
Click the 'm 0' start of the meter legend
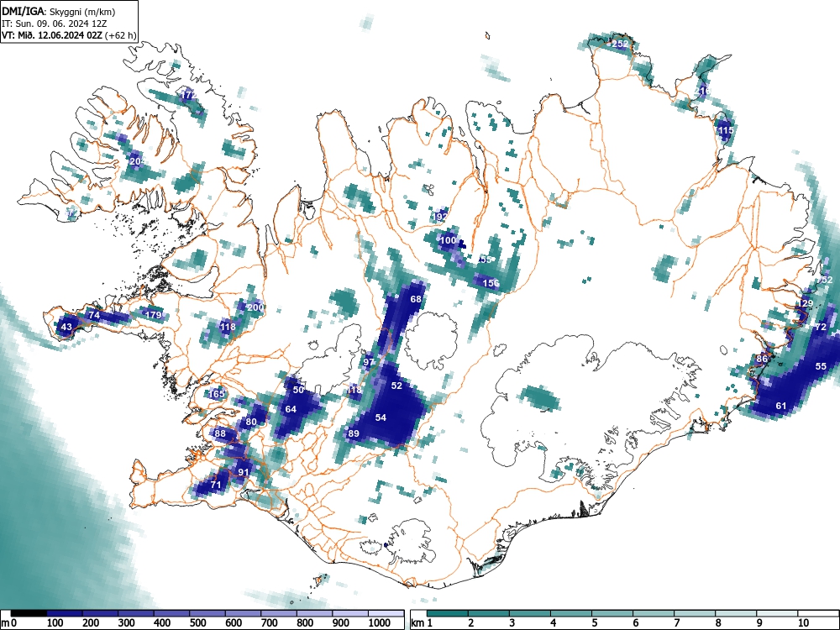click(x=9, y=623)
